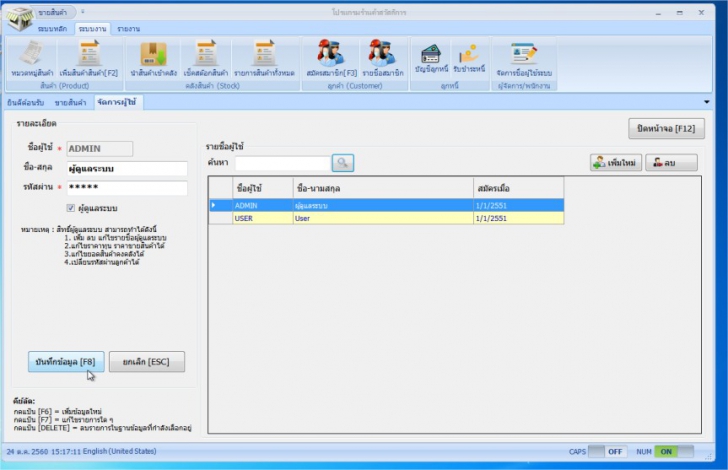Switch to the ขายสินค้า document tab

[71, 103]
